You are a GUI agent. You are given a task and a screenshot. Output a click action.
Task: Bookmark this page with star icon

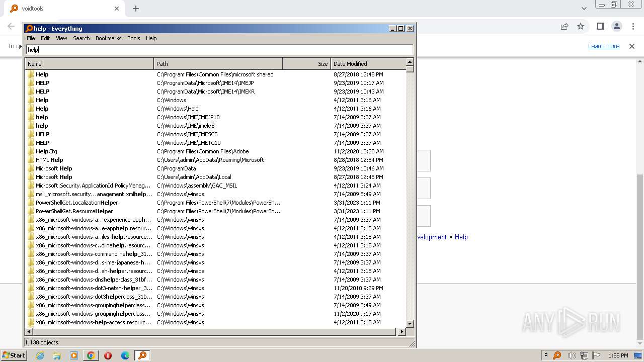click(x=581, y=27)
